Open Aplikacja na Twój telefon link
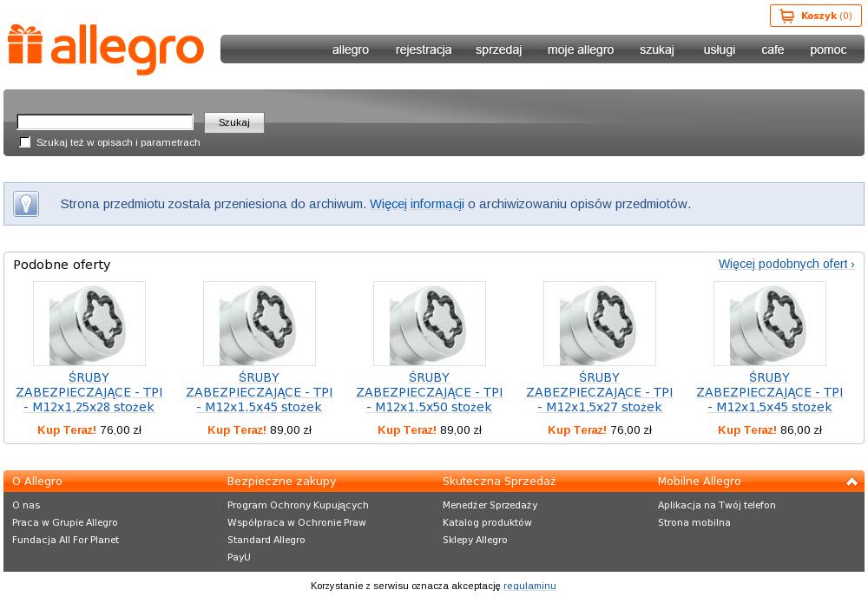This screenshot has width=868, height=603. coord(717,505)
